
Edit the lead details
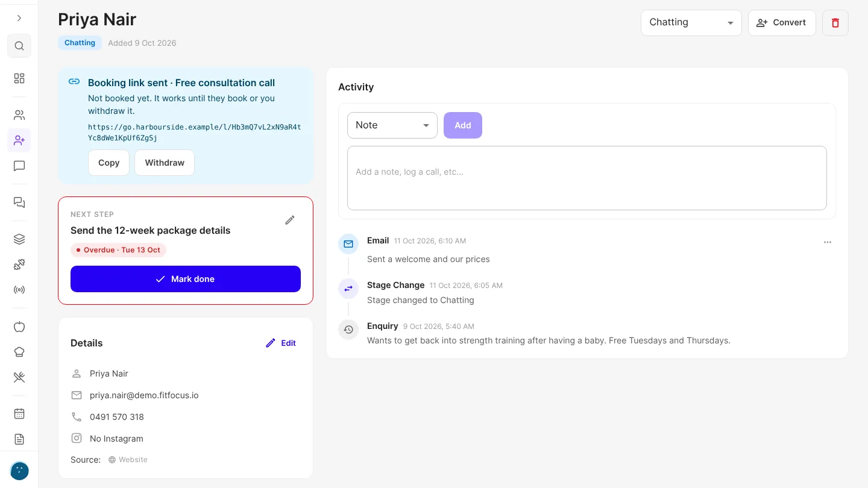(281, 343)
